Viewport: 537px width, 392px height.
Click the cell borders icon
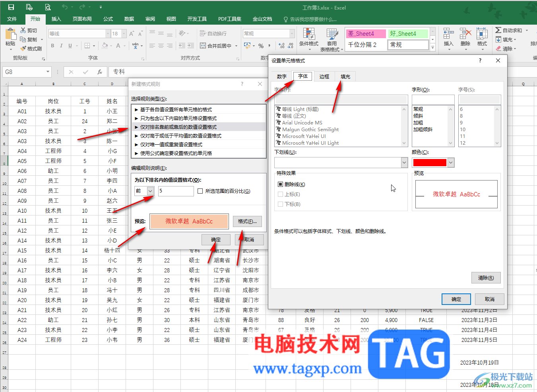point(87,46)
